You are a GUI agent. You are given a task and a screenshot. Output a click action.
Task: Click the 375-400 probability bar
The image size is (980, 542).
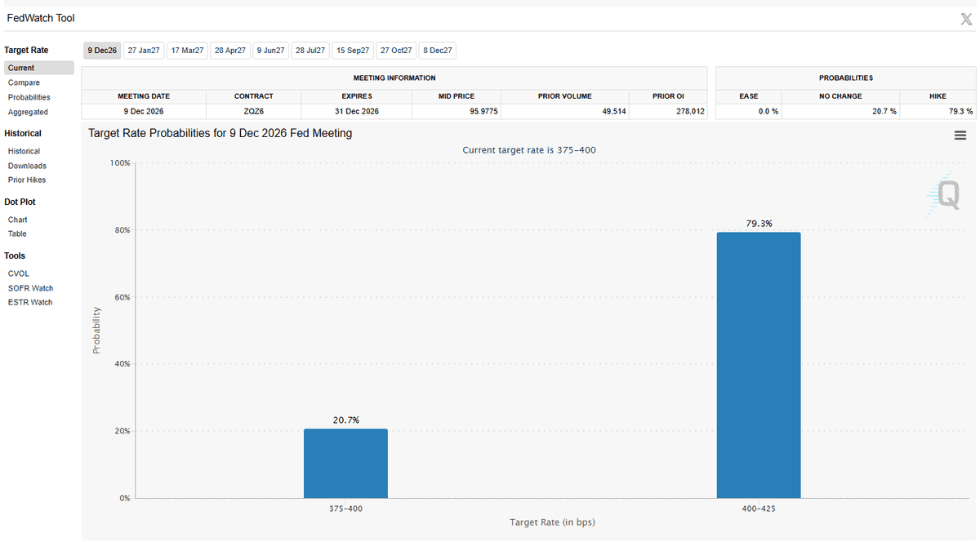[345, 463]
